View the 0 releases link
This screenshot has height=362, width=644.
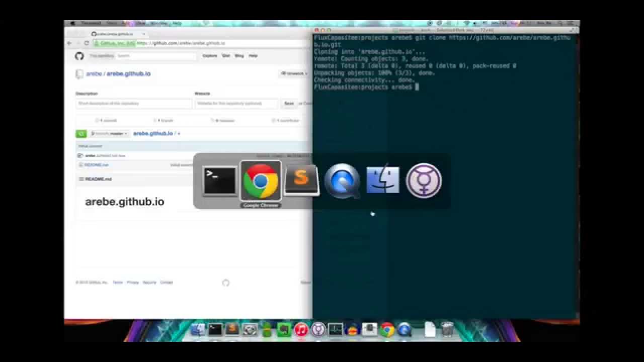coord(223,121)
